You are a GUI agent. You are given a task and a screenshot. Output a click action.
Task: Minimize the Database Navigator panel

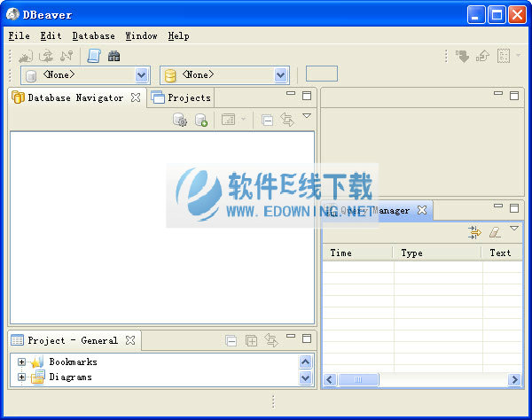291,95
